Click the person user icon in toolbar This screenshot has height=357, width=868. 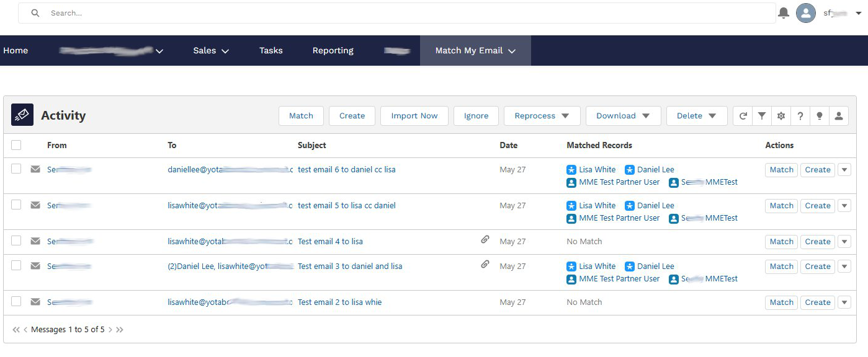(x=839, y=116)
